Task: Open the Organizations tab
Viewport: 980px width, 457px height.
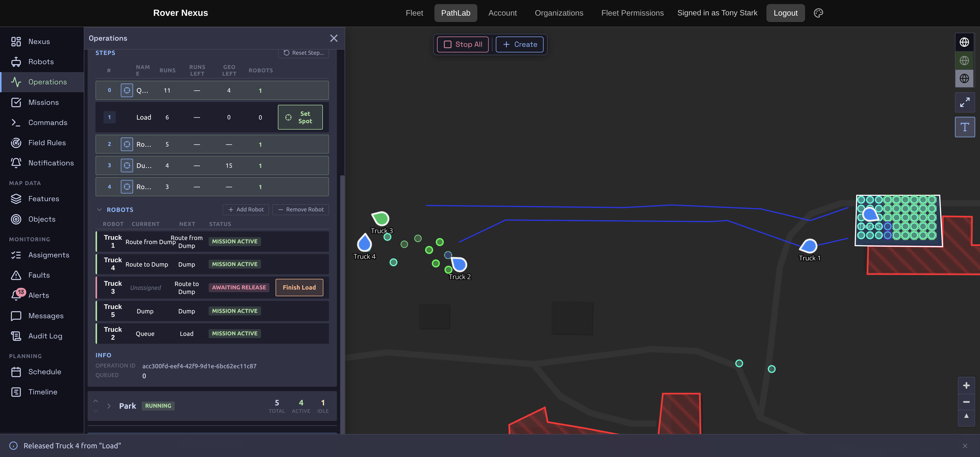Action: pos(559,13)
